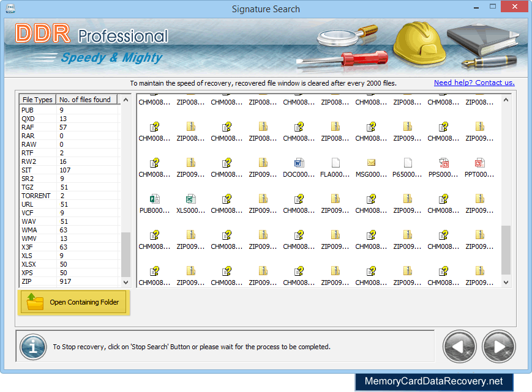
Task: Select the TGZ row in file types
Action: coord(69,187)
